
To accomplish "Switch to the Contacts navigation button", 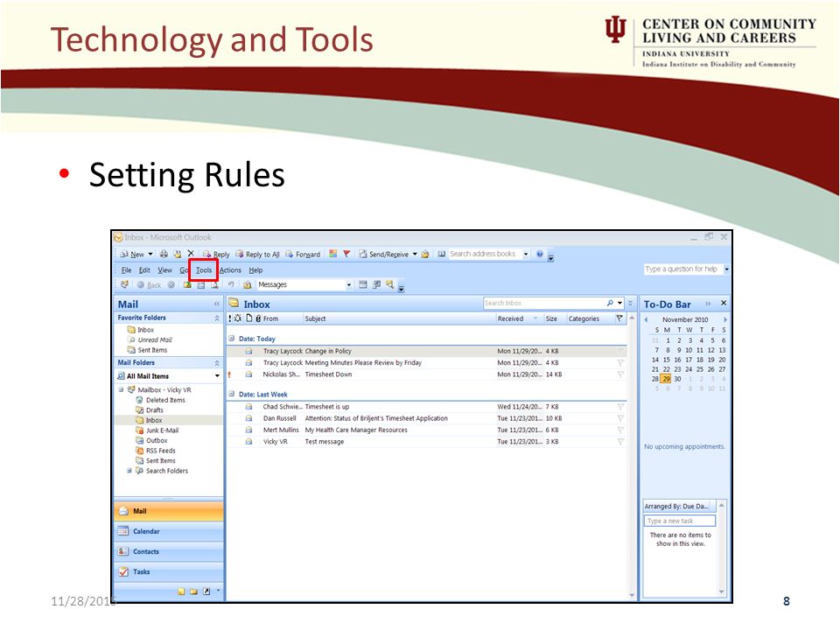I will pyautogui.click(x=169, y=552).
